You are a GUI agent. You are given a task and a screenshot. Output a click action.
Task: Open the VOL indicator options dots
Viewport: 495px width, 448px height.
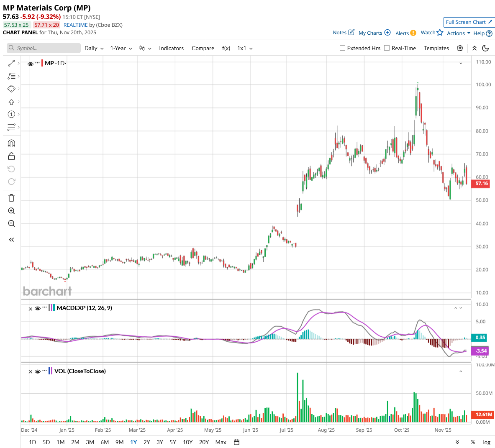tap(44, 371)
